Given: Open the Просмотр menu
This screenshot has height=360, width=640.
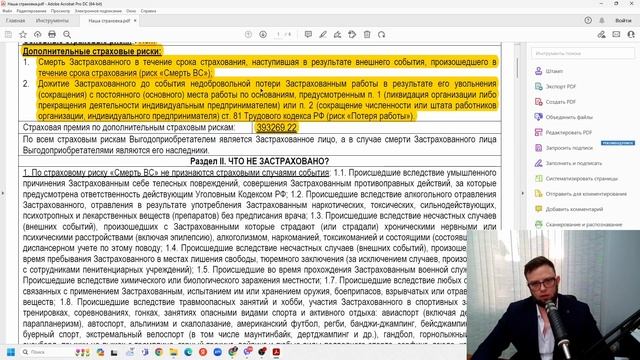Looking at the screenshot, I should tap(60, 11).
